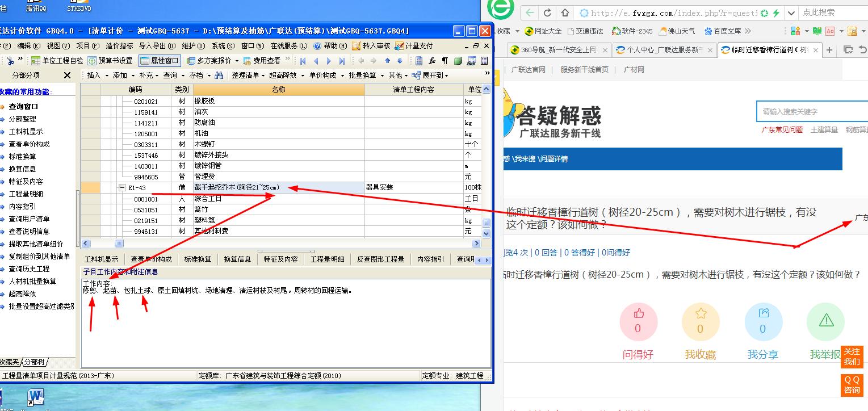Jump to first record navigation arrow

[304, 61]
